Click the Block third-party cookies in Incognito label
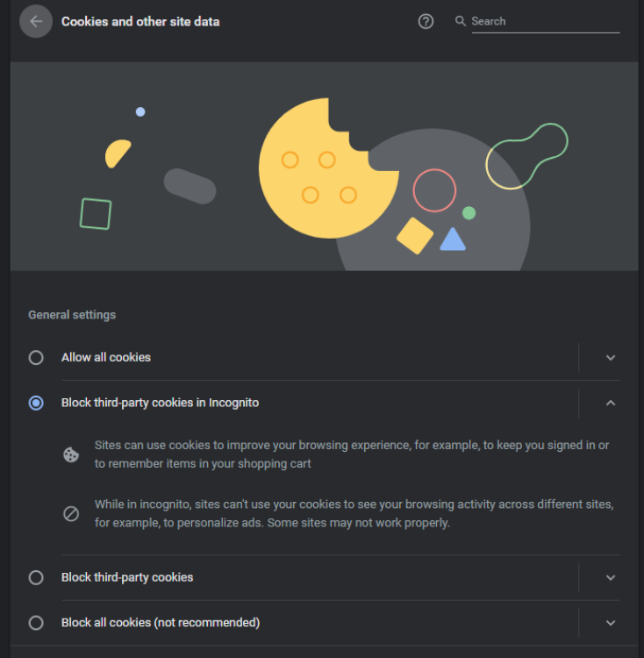This screenshot has width=644, height=658. [x=160, y=403]
